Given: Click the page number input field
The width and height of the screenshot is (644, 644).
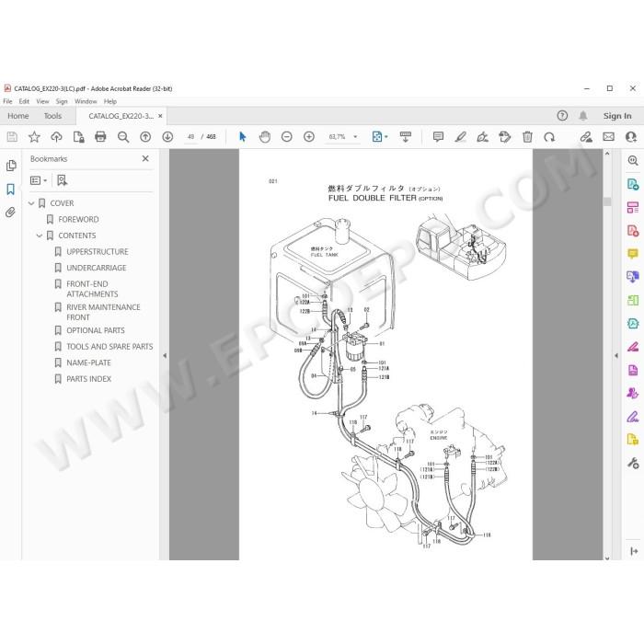Looking at the screenshot, I should click(190, 137).
